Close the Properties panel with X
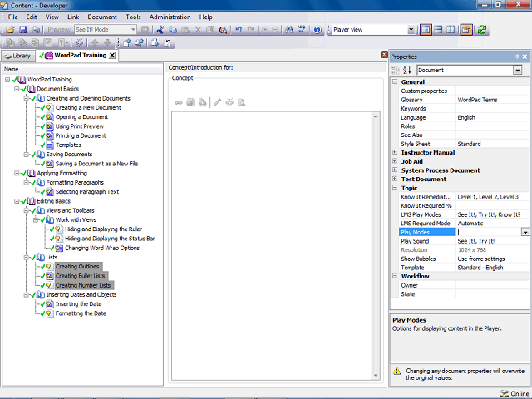The height and width of the screenshot is (399, 532). coord(525,57)
